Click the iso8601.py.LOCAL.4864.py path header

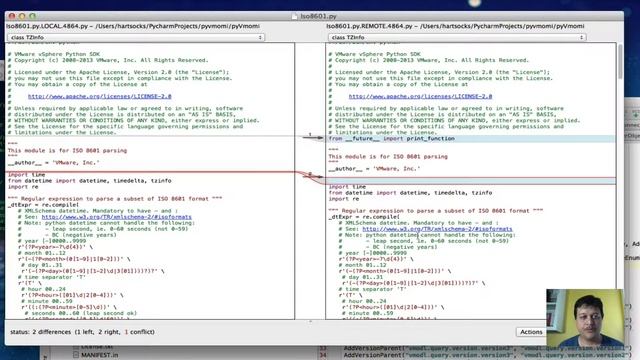(133, 26)
